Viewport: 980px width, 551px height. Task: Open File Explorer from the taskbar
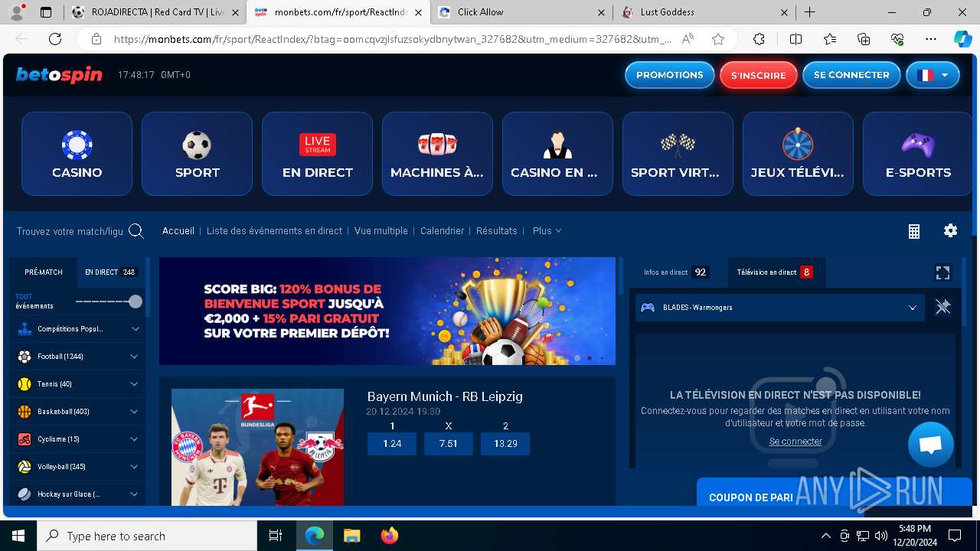coord(351,536)
